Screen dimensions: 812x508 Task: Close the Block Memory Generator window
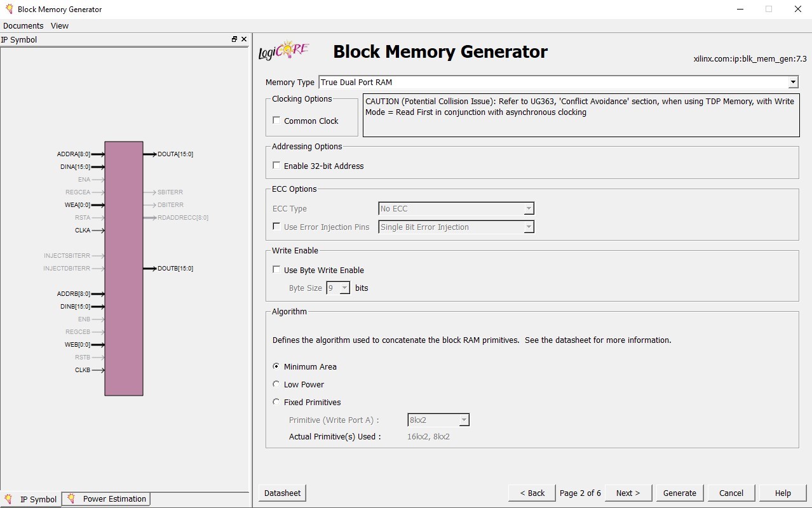pos(798,9)
